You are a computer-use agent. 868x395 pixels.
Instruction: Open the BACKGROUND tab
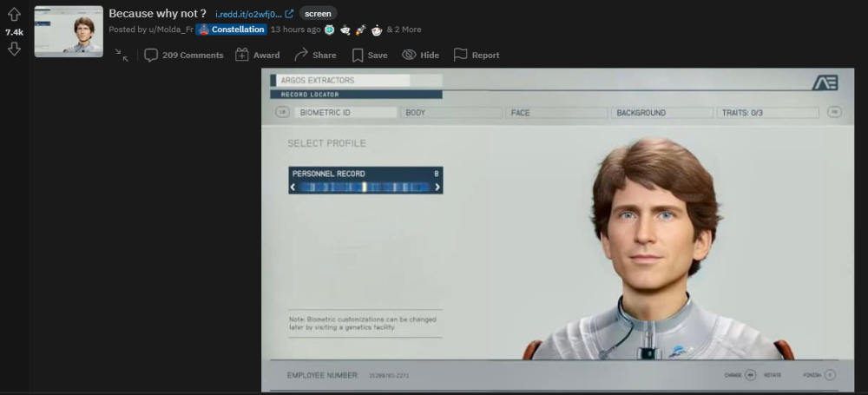click(x=663, y=113)
